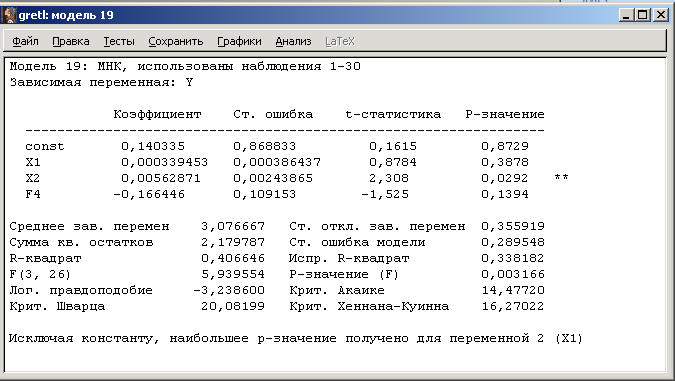This screenshot has width=675, height=381.
Task: Click the R-квадрат label
Action: pos(45,258)
